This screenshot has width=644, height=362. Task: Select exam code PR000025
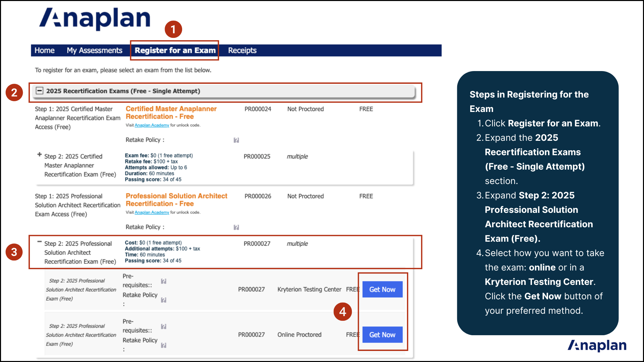pyautogui.click(x=257, y=157)
